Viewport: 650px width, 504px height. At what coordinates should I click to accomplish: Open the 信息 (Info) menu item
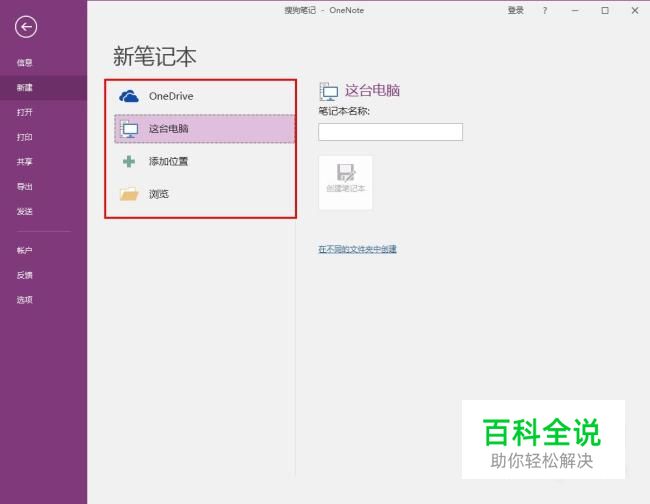point(24,63)
